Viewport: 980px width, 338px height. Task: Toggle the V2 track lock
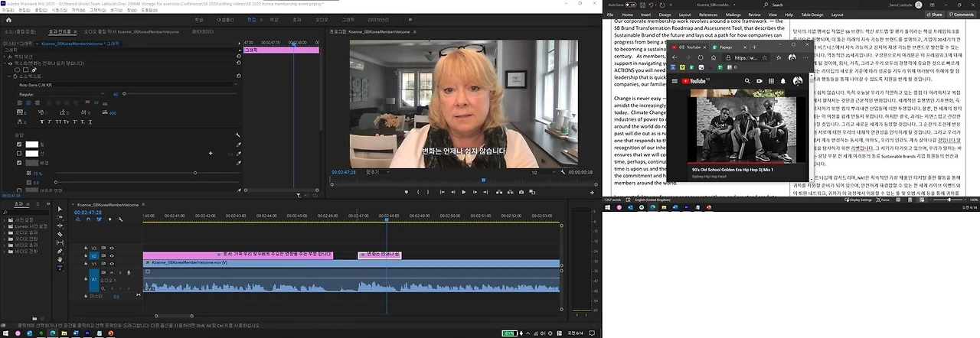click(86, 256)
